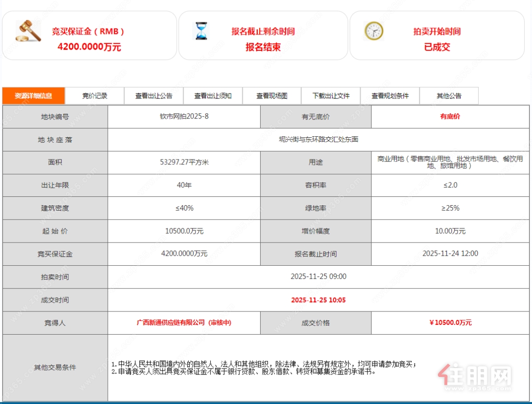Switch to the 其他公告 tab
Viewport: 532px width, 404px height.
pos(449,96)
